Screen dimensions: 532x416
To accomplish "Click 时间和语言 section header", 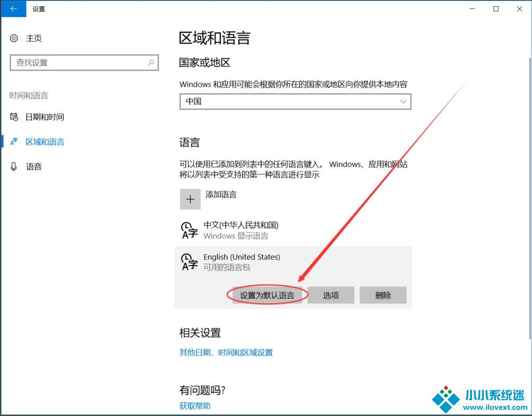I will coord(29,96).
